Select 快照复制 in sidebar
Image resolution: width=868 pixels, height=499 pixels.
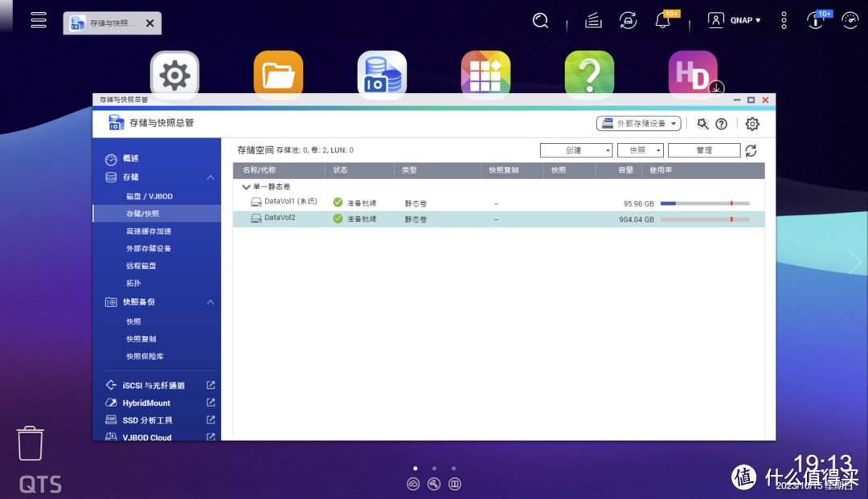click(x=141, y=338)
